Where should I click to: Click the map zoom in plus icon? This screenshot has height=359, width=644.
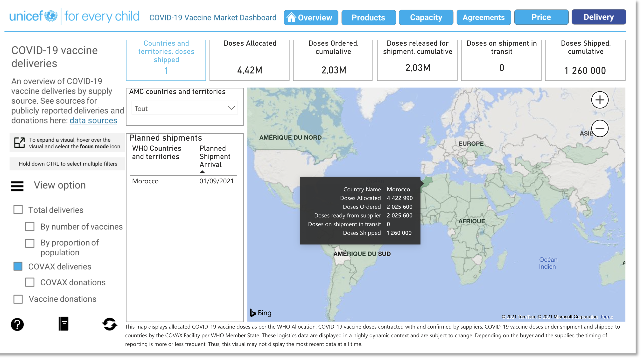tap(600, 100)
